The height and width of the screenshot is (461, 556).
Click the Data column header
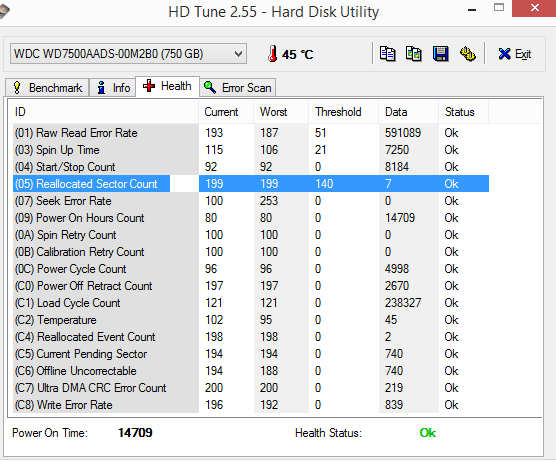(409, 112)
